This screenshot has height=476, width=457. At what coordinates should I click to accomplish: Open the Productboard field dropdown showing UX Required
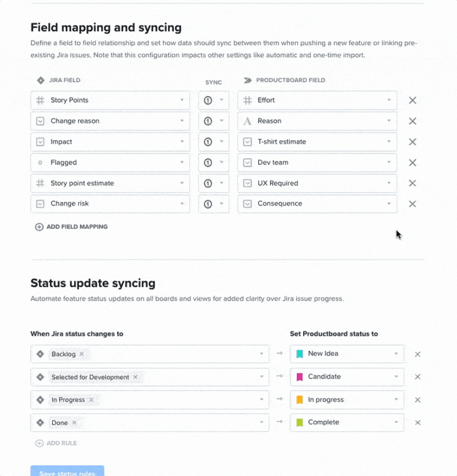click(x=317, y=183)
